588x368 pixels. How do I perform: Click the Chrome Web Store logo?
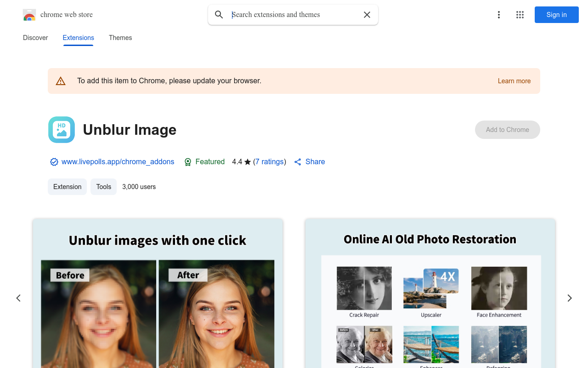point(29,15)
